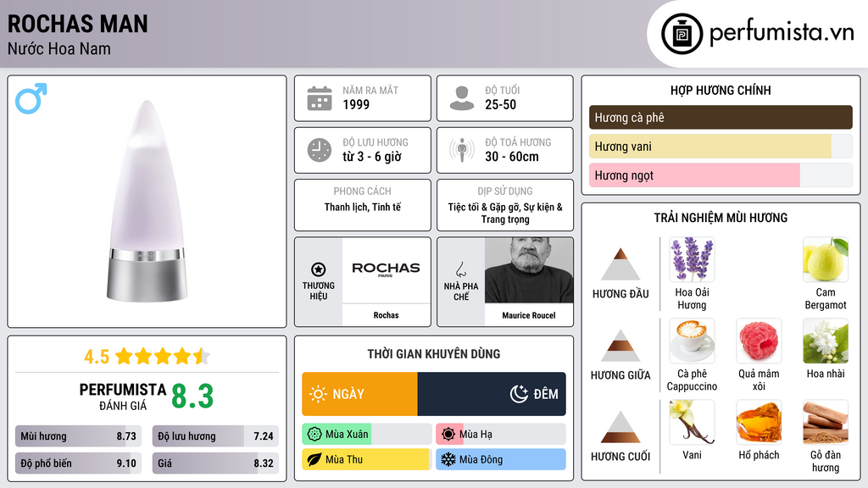Click the clock icon beside Độ lưu hương

coord(320,150)
